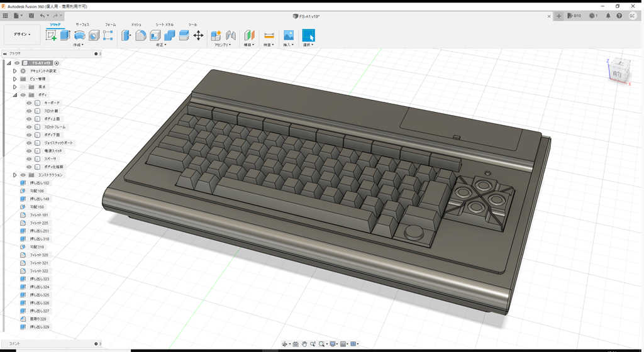Select the Extrude tool in toolbar
Screen dimensions: 644x352
point(65,36)
